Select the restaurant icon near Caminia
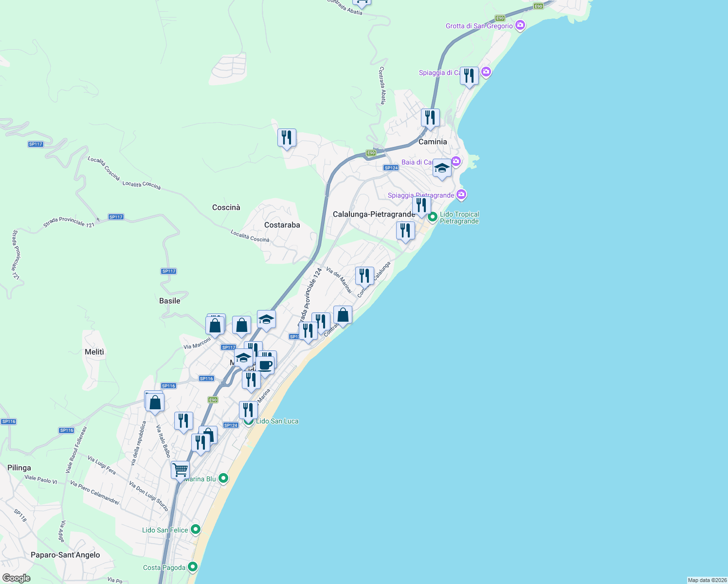 pyautogui.click(x=430, y=116)
